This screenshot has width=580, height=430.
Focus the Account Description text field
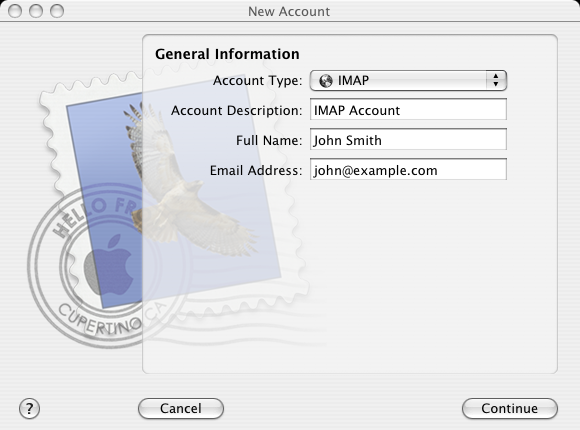(408, 110)
